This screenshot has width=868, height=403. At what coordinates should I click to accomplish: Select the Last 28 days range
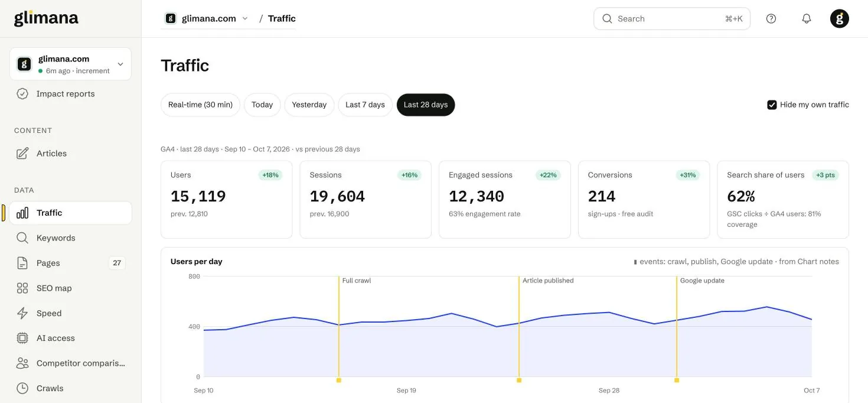pos(426,105)
